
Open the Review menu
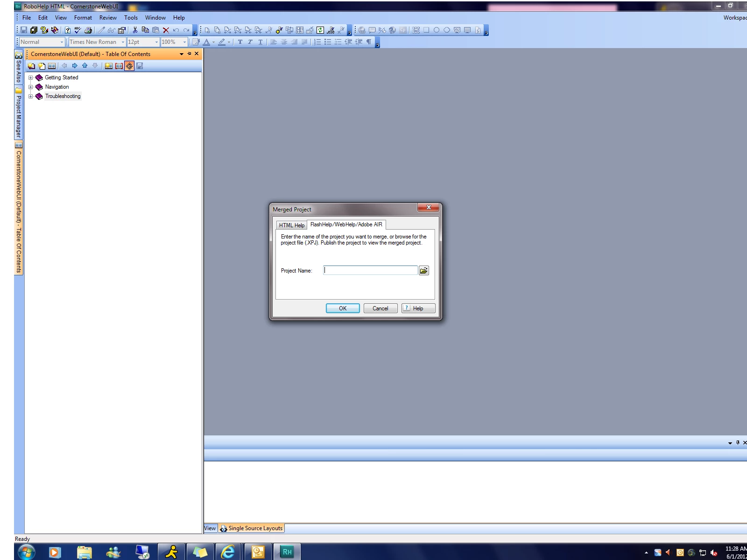pyautogui.click(x=108, y=18)
